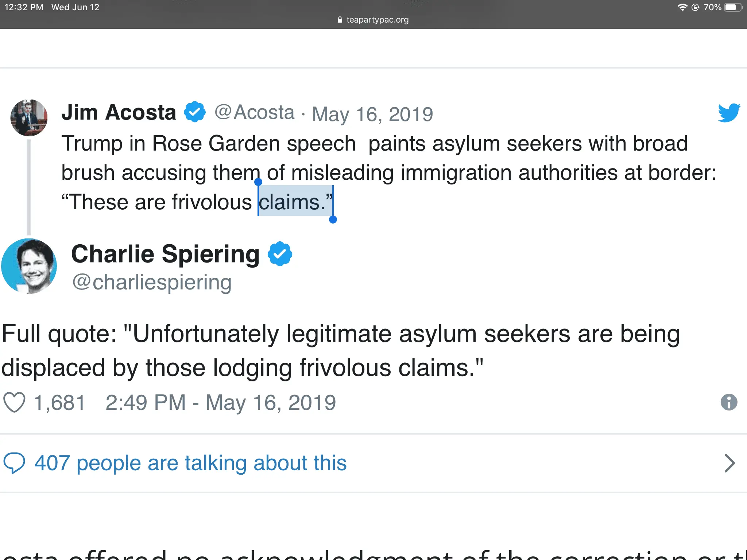This screenshot has height=560, width=747.
Task: Open the @Acosta handle link
Action: click(254, 112)
